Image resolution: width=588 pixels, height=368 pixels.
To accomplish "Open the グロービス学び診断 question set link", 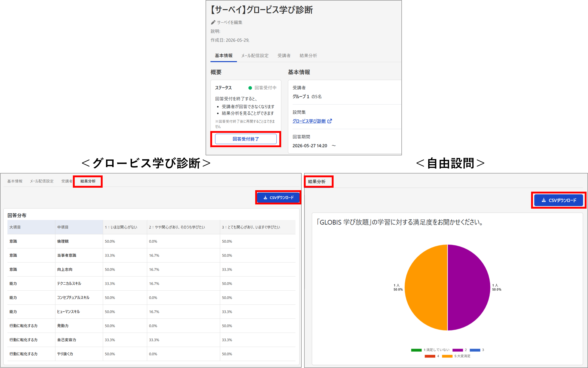I will tap(309, 121).
